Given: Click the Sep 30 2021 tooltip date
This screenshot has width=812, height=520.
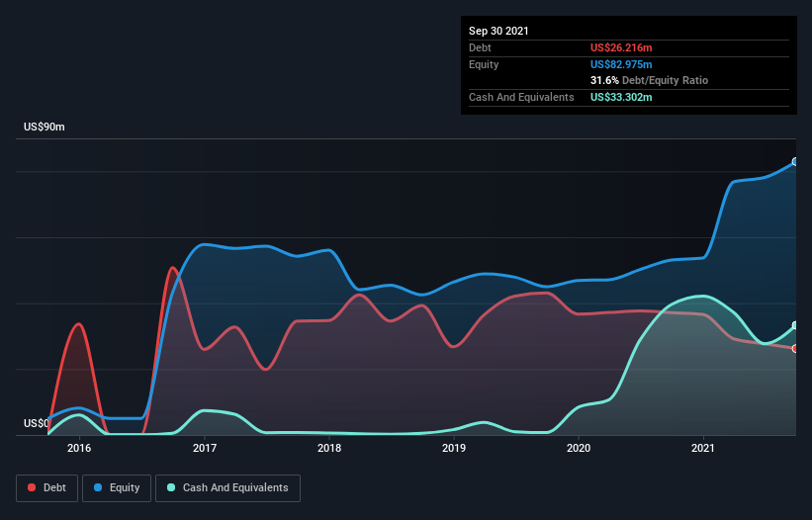Looking at the screenshot, I should [x=498, y=31].
